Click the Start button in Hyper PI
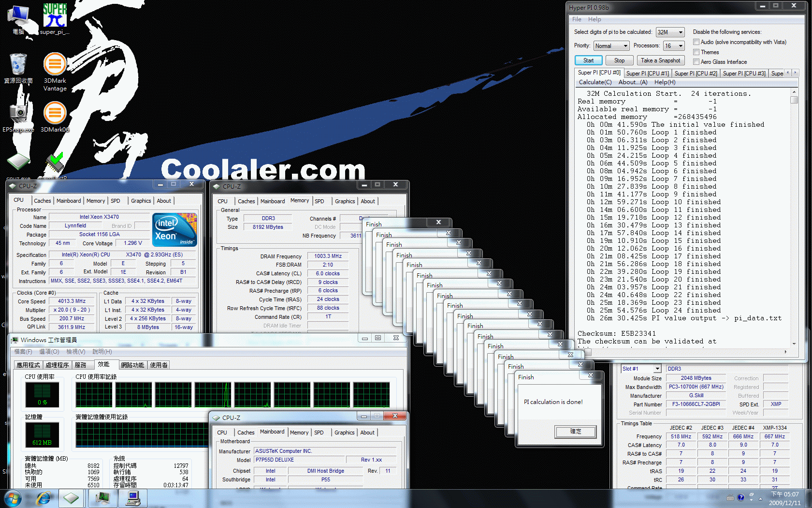Screen dimensions: 812x508 click(588, 60)
